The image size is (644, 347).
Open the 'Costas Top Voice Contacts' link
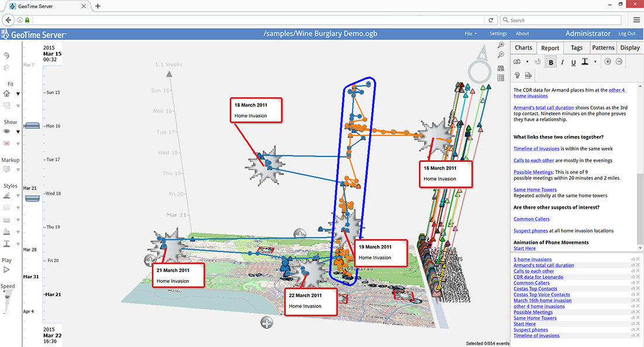click(542, 295)
